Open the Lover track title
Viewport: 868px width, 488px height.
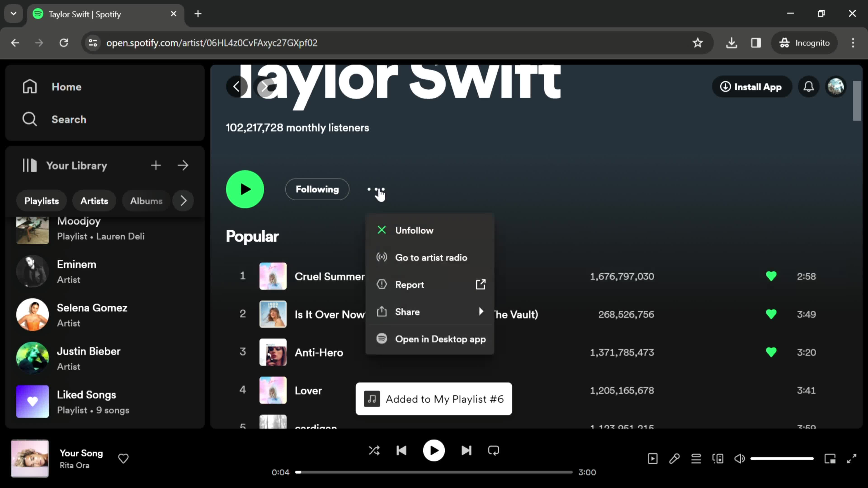308,391
